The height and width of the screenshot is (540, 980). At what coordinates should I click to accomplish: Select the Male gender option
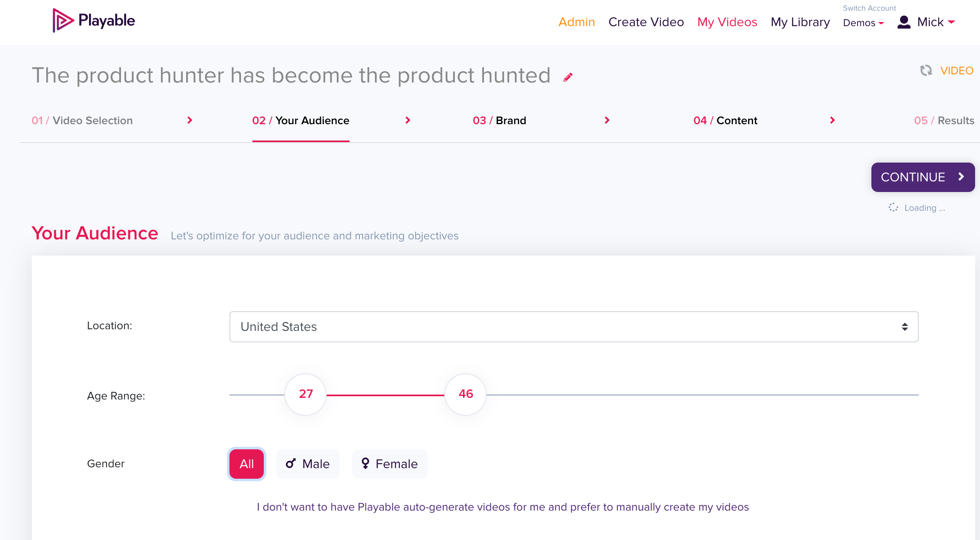pyautogui.click(x=308, y=464)
